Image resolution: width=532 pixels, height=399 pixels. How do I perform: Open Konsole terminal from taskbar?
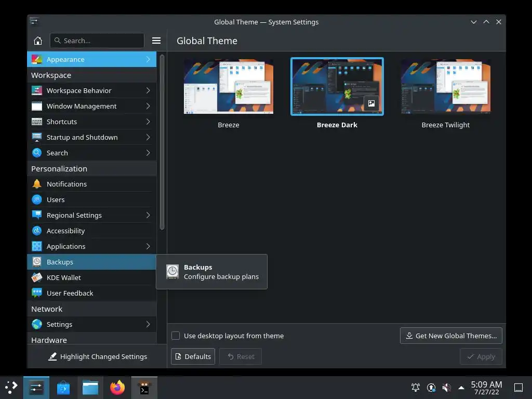[x=144, y=388]
